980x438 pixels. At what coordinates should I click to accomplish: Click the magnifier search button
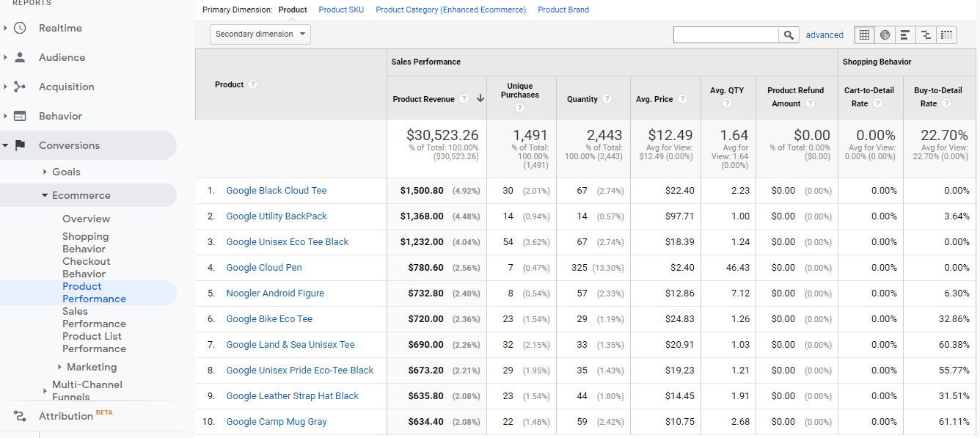[789, 34]
